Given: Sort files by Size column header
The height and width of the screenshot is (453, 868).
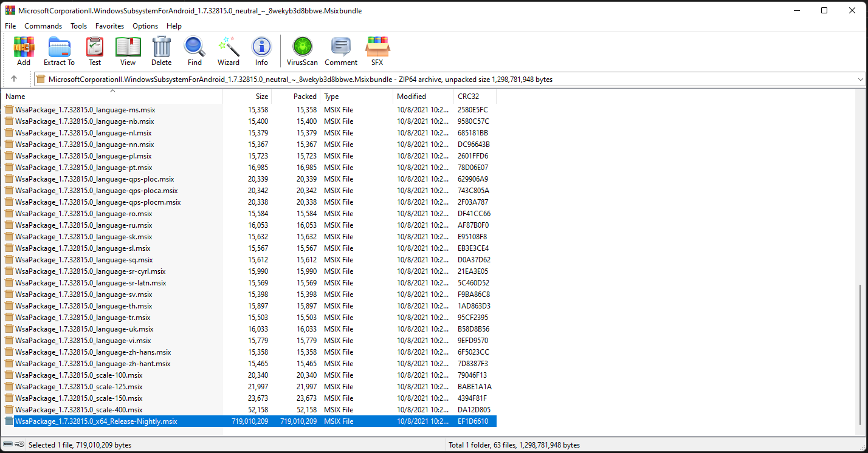Looking at the screenshot, I should [x=247, y=97].
